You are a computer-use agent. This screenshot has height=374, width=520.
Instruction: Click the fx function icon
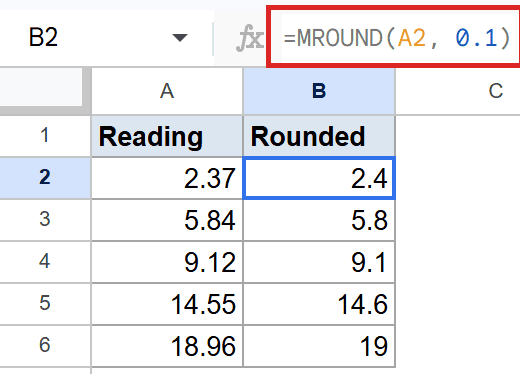(249, 39)
